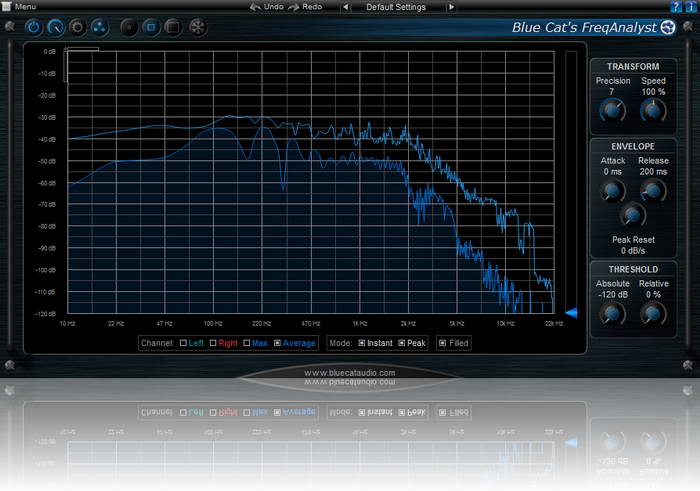This screenshot has height=491, width=700.
Task: Toggle the Peak mode checkbox
Action: click(x=401, y=343)
